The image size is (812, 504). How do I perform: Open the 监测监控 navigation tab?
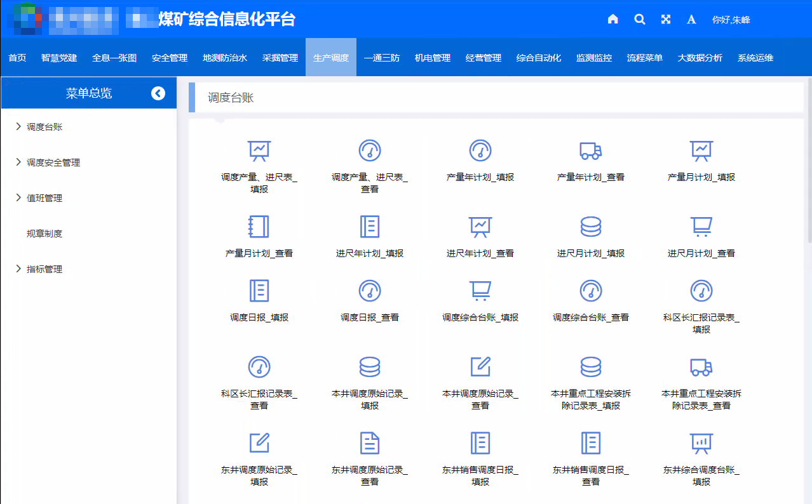point(594,57)
